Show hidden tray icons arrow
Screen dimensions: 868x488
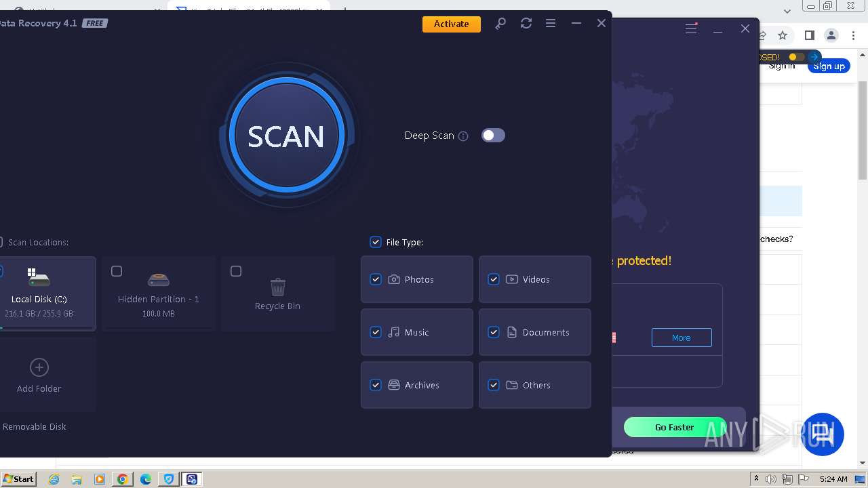tap(756, 479)
